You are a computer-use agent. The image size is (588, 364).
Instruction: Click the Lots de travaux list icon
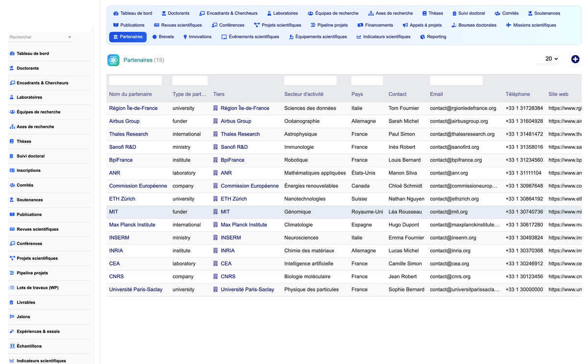point(12,288)
